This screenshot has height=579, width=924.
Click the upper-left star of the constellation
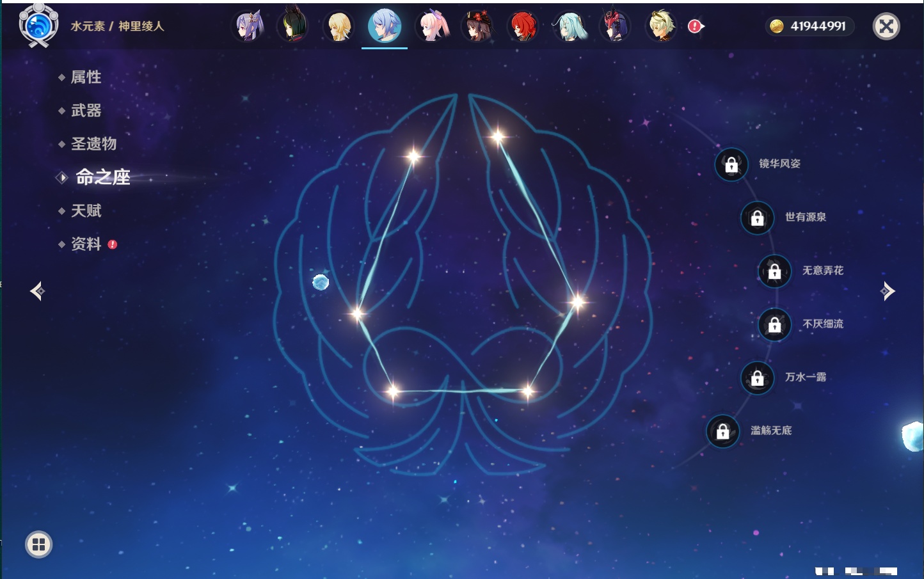tap(413, 155)
